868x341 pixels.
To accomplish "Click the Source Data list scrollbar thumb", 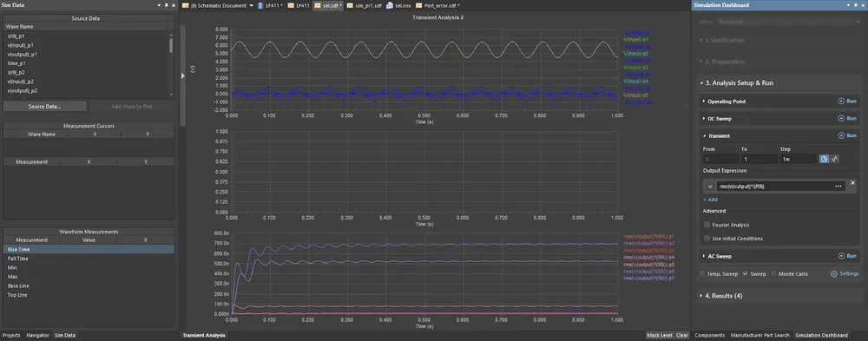I will point(170,44).
